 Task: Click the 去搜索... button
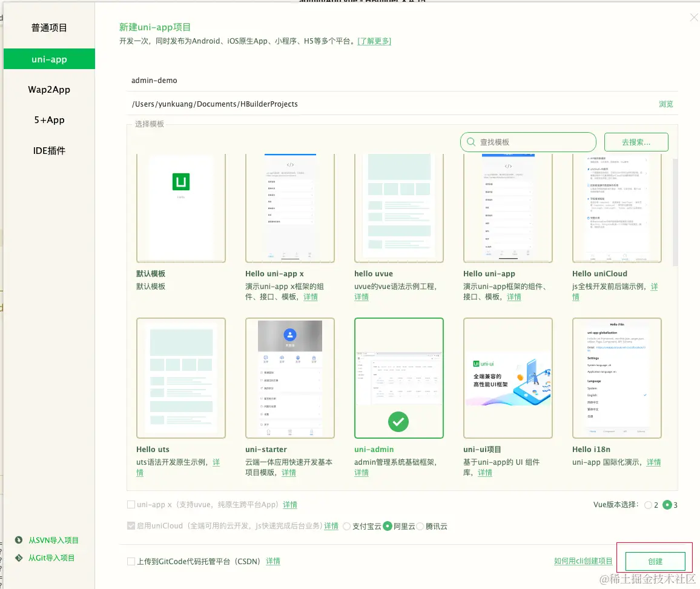[636, 142]
